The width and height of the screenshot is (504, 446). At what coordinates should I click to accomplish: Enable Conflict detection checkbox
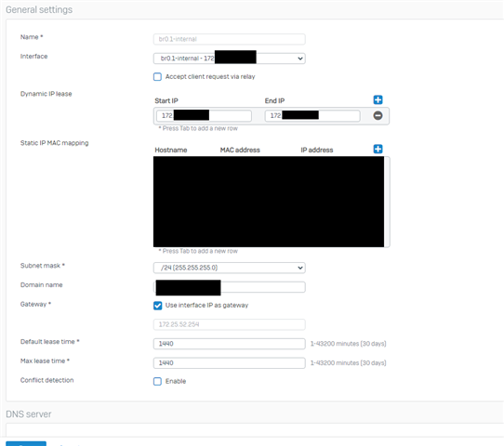pos(157,382)
